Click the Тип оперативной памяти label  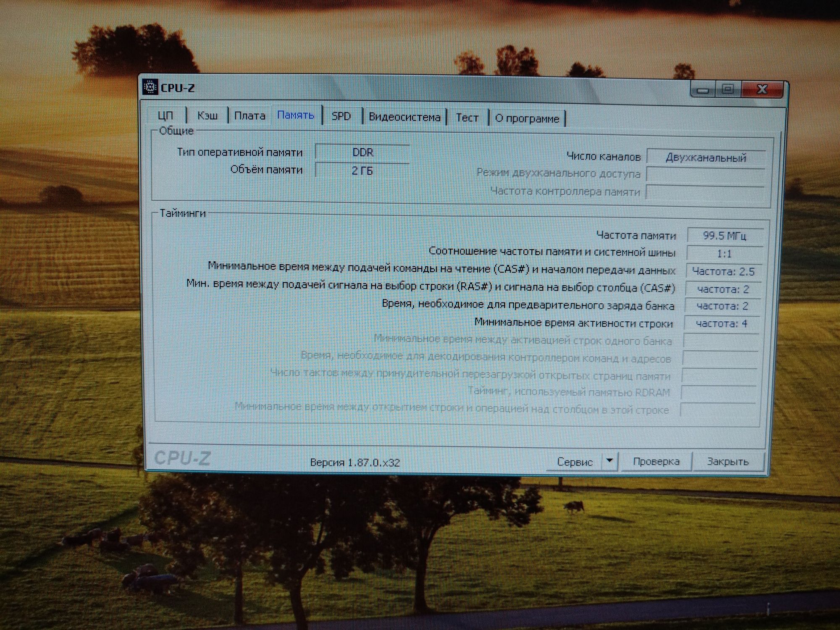(x=239, y=152)
